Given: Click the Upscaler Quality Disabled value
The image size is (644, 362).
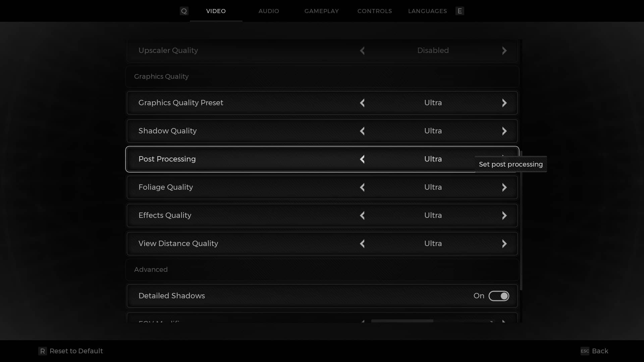Looking at the screenshot, I should (433, 51).
